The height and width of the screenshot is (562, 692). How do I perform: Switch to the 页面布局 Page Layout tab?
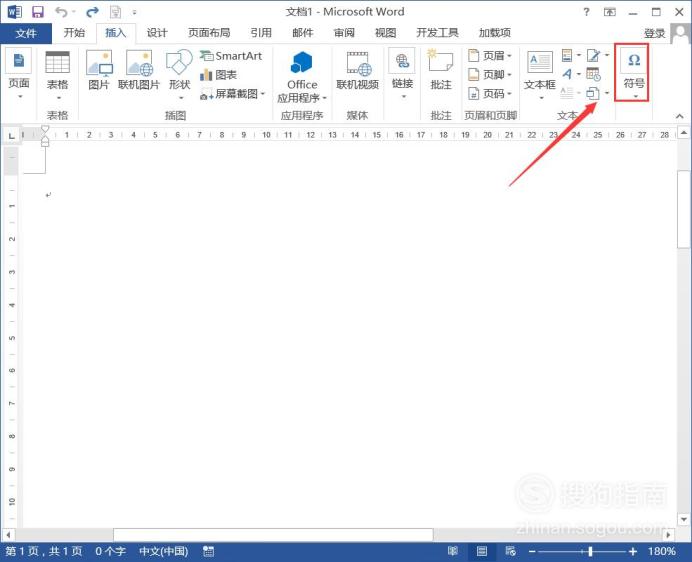[x=209, y=33]
